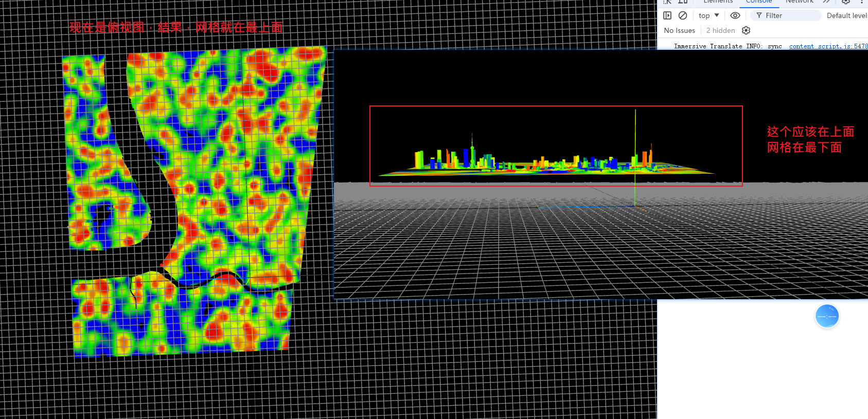868x419 pixels.
Task: Focus the console Filter input field
Action: (786, 15)
